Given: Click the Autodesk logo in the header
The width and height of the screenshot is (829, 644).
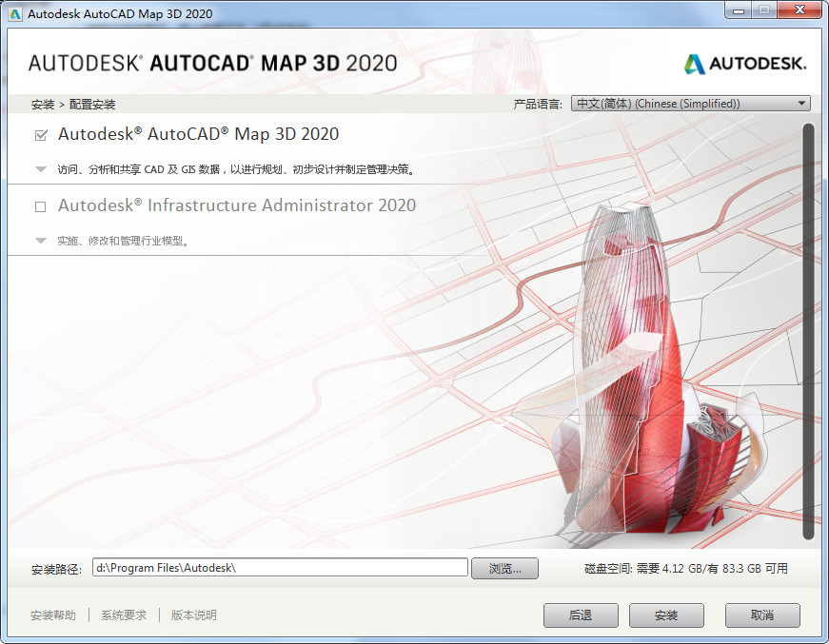Looking at the screenshot, I should (x=744, y=64).
